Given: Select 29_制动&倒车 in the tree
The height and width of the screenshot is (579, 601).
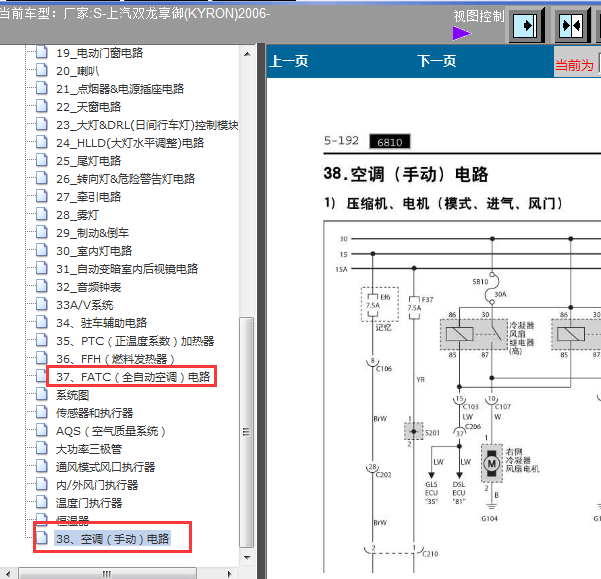Looking at the screenshot, I should 92,233.
